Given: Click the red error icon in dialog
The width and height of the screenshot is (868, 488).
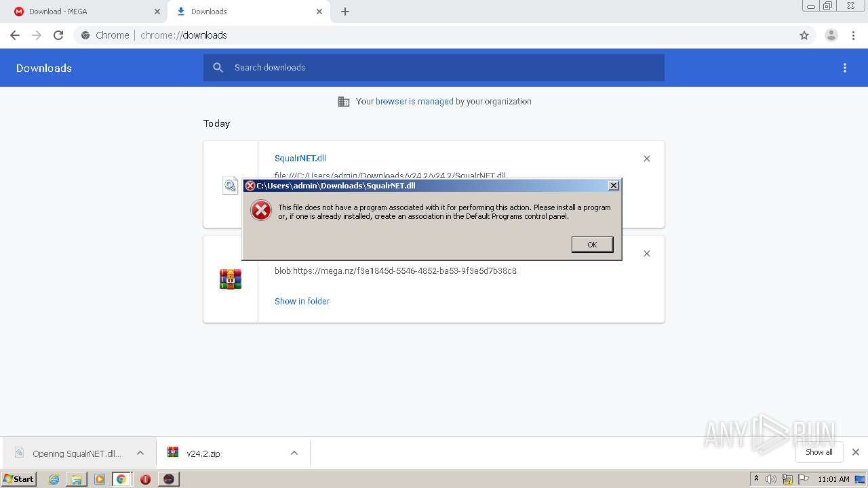Looking at the screenshot, I should pos(261,210).
